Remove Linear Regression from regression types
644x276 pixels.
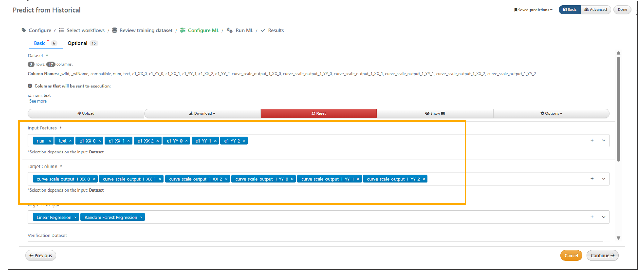pyautogui.click(x=75, y=217)
